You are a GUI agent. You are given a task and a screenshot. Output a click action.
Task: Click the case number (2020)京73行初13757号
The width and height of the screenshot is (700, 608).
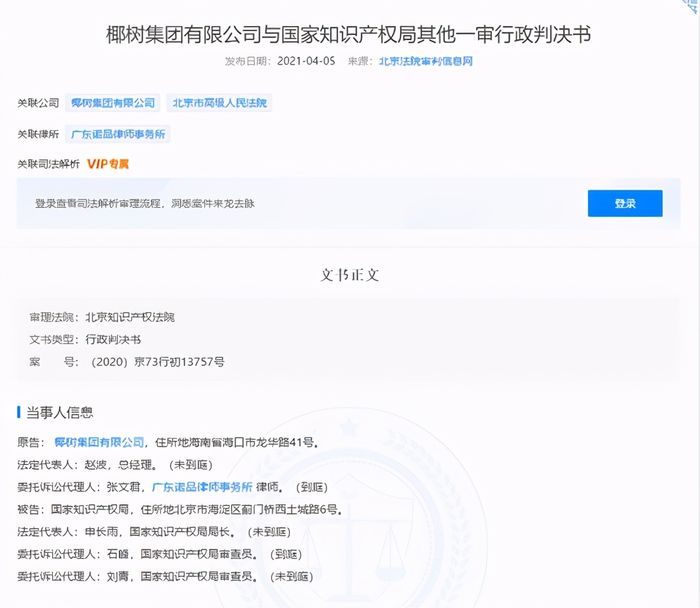157,362
